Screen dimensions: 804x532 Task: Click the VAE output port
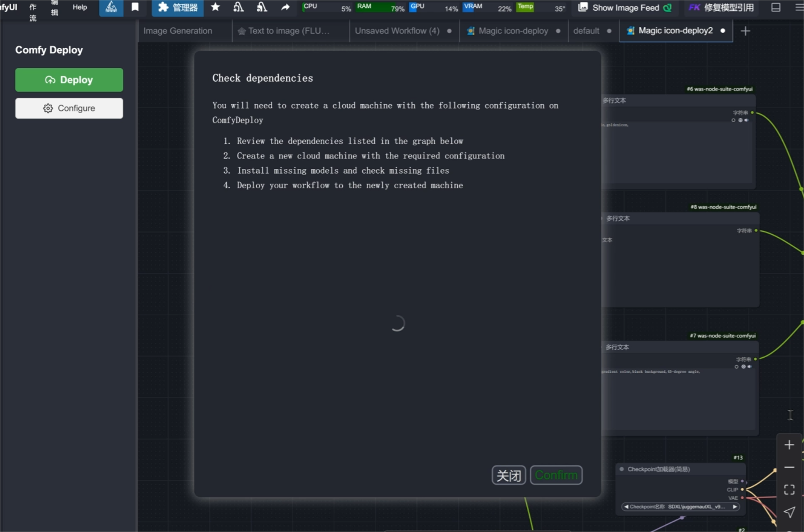pos(742,498)
